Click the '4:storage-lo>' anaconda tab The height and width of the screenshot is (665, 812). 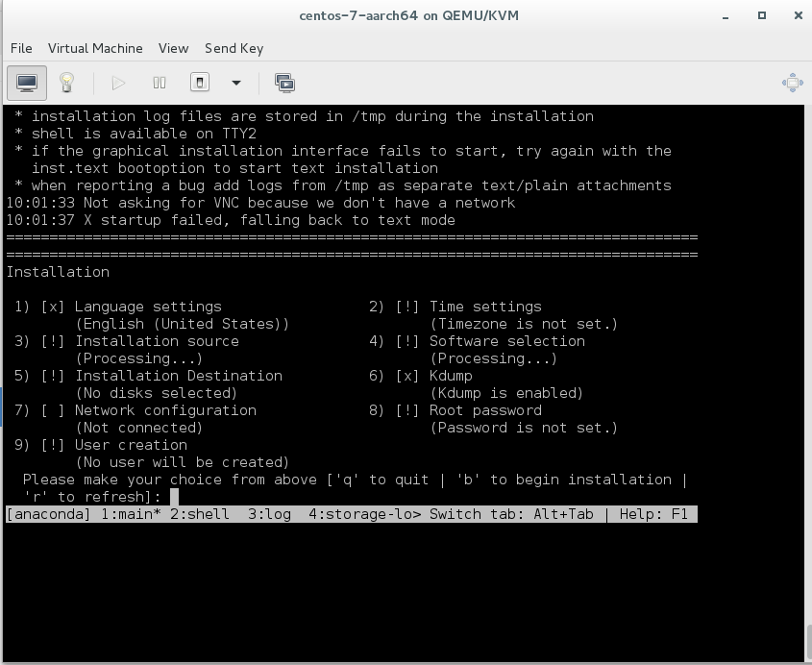tap(364, 514)
